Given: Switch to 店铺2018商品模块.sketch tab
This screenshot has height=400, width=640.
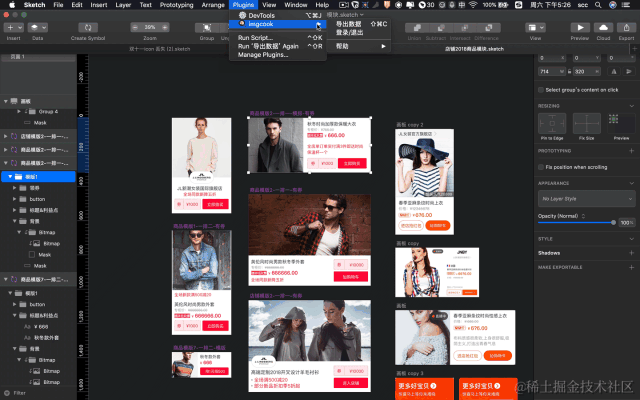Looking at the screenshot, I should [x=474, y=49].
